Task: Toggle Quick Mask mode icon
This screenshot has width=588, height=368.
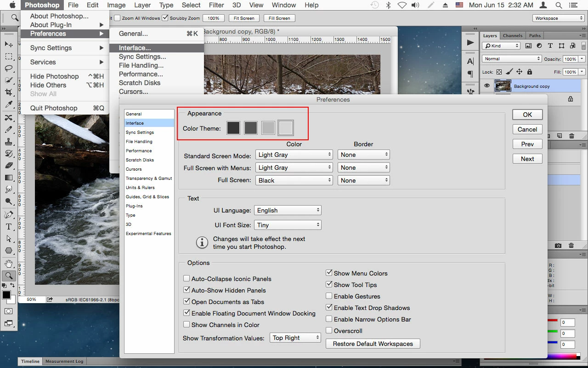Action: point(9,311)
